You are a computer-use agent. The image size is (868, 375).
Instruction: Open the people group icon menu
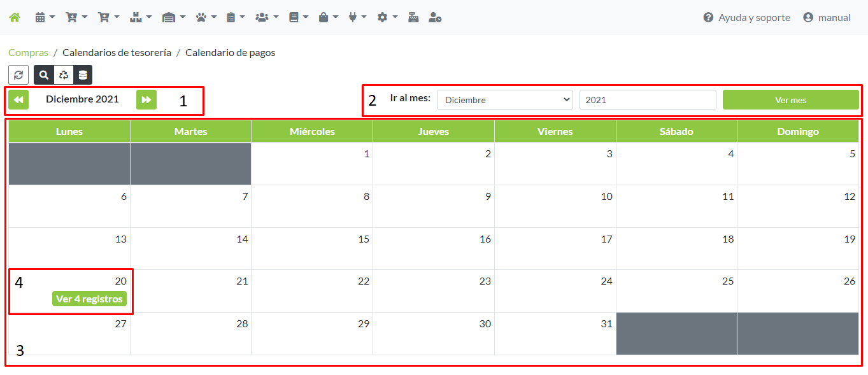(x=266, y=18)
